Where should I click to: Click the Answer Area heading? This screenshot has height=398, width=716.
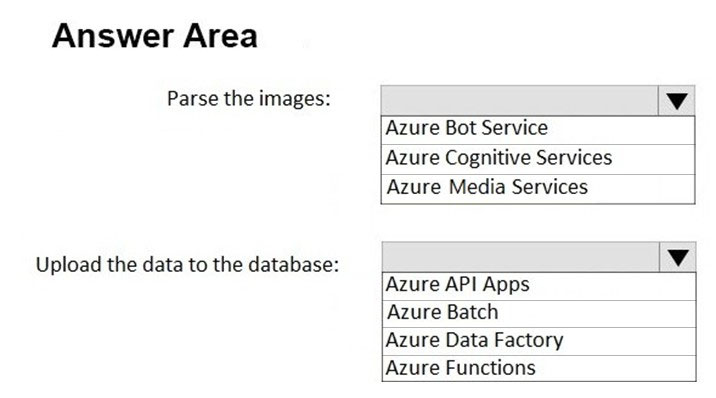tap(155, 36)
